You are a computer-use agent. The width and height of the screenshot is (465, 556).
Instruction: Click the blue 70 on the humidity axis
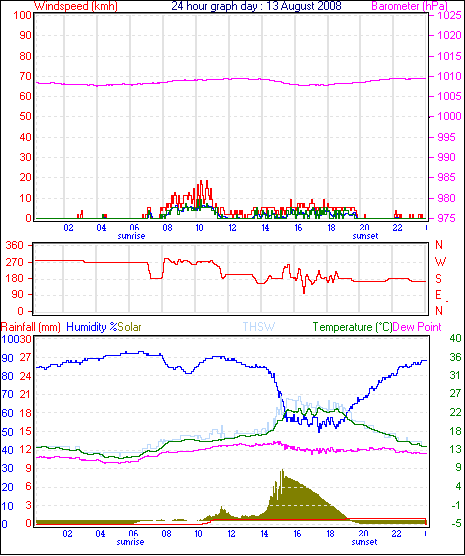pos(7,394)
